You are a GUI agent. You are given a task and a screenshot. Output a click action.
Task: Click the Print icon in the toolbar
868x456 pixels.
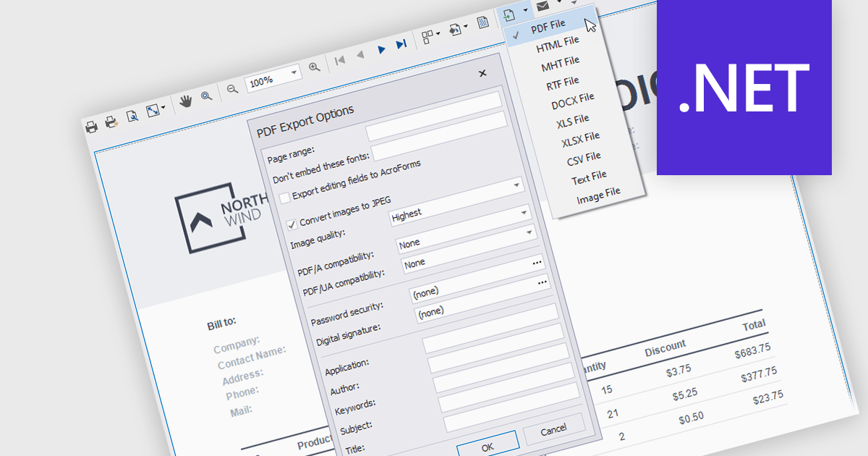92,127
